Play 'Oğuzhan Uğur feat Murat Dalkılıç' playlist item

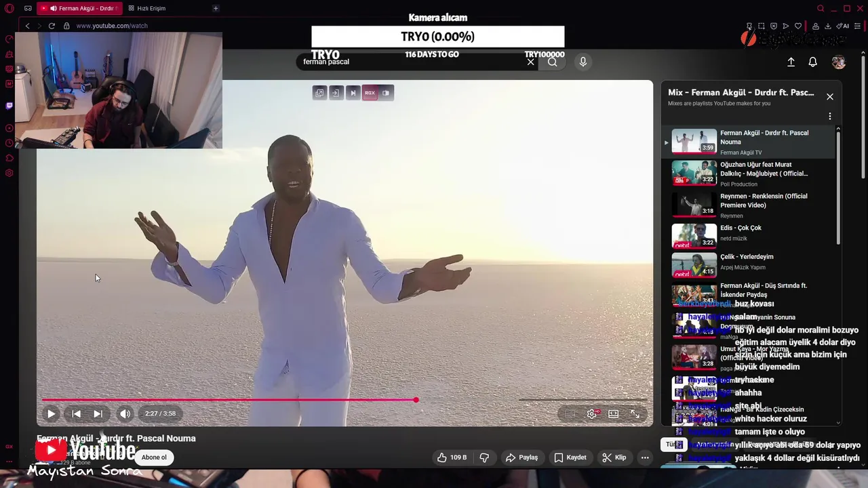pos(749,174)
